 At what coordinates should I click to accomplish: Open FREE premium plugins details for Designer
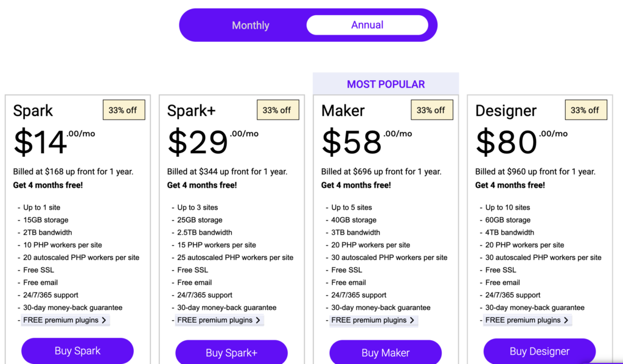527,320
